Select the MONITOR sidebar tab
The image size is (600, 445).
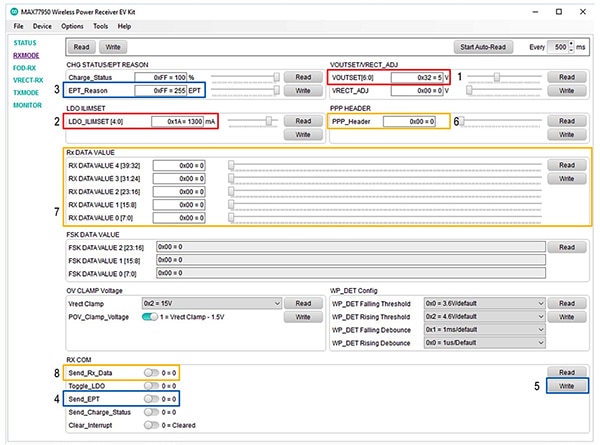pyautogui.click(x=27, y=105)
